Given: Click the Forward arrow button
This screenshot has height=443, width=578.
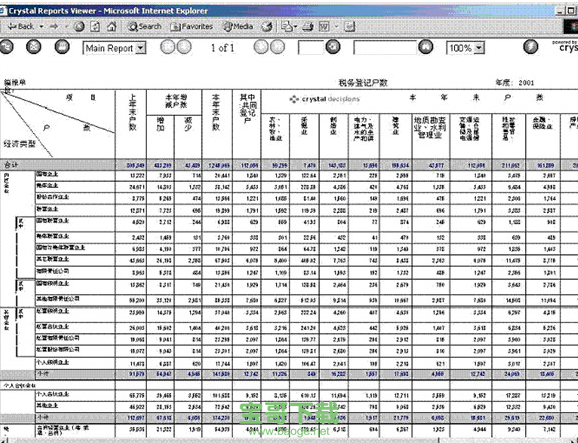Looking at the screenshot, I should (54, 27).
